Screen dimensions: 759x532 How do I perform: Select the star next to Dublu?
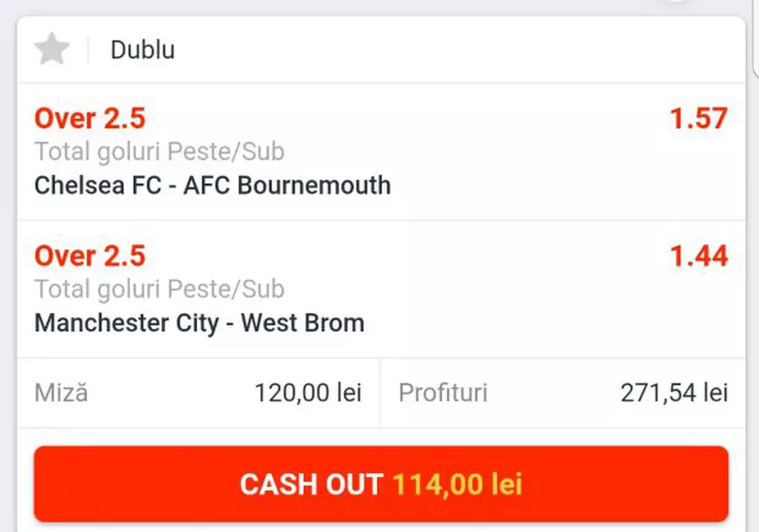pyautogui.click(x=51, y=50)
